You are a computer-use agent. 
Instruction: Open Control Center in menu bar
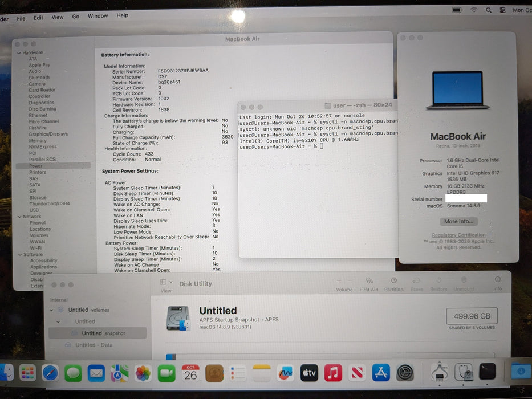(x=503, y=10)
